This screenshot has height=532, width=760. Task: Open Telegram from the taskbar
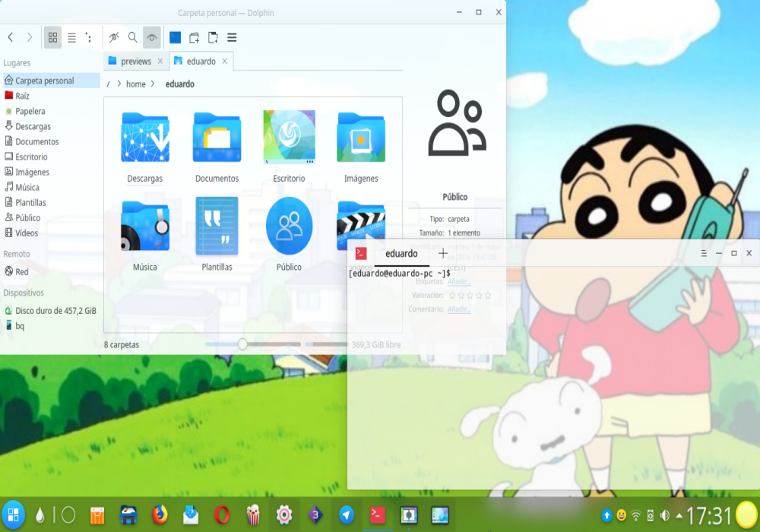tap(346, 515)
